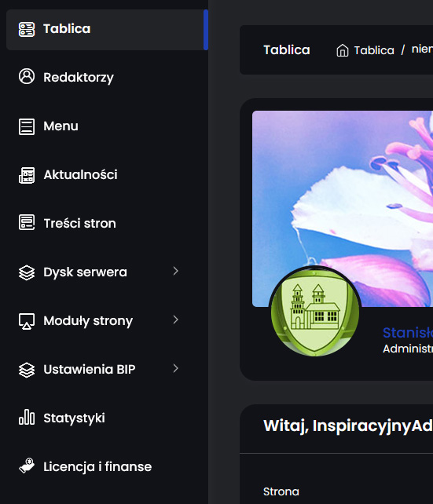Expand Ustawienia BIP submenu chevron
The height and width of the screenshot is (504, 433).
pyautogui.click(x=175, y=368)
